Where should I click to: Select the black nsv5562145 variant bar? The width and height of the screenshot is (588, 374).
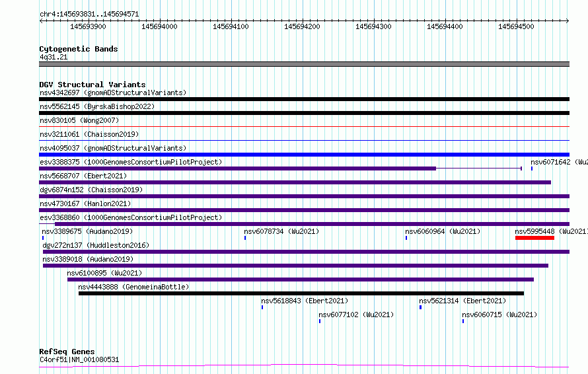(x=304, y=113)
